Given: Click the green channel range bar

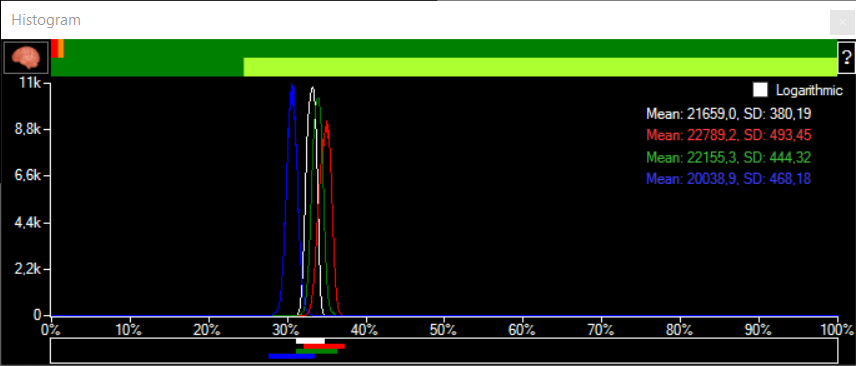Looking at the screenshot, I should (x=317, y=351).
